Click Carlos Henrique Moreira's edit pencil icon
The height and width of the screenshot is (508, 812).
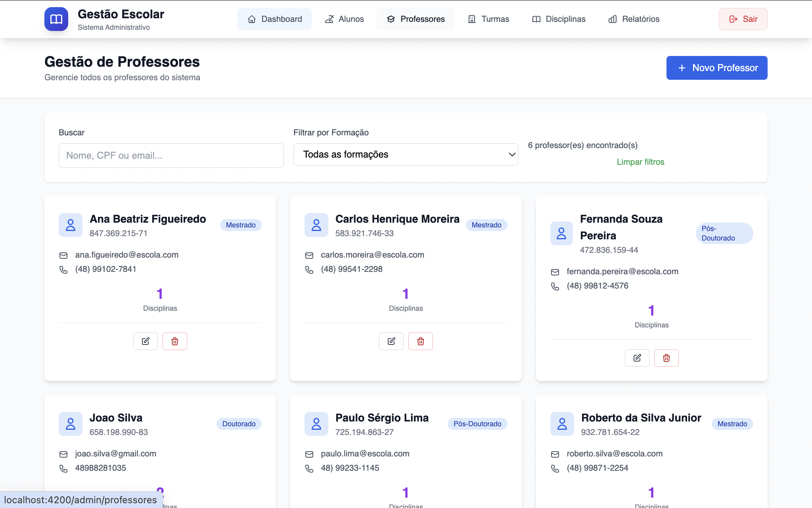(x=391, y=341)
